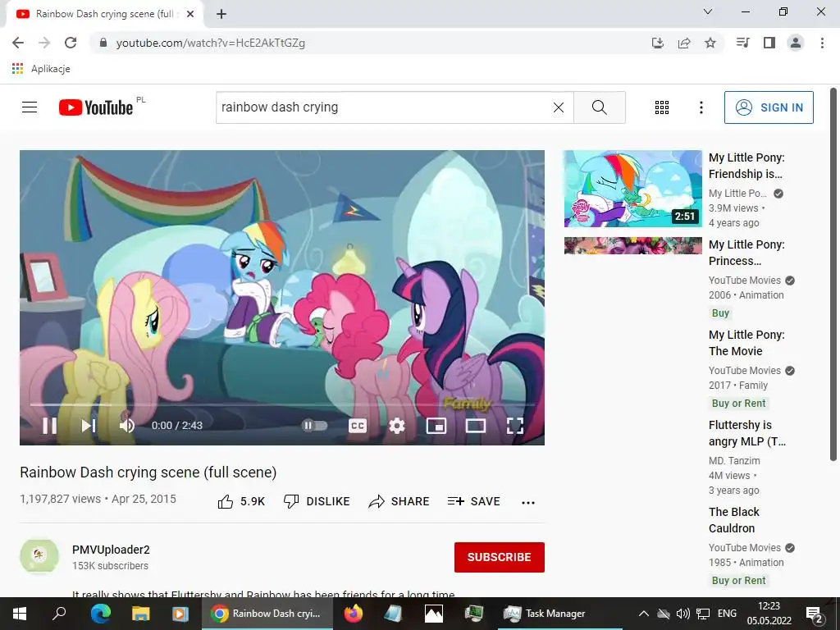Share the video
Viewport: 840px width, 630px height.
(x=399, y=501)
